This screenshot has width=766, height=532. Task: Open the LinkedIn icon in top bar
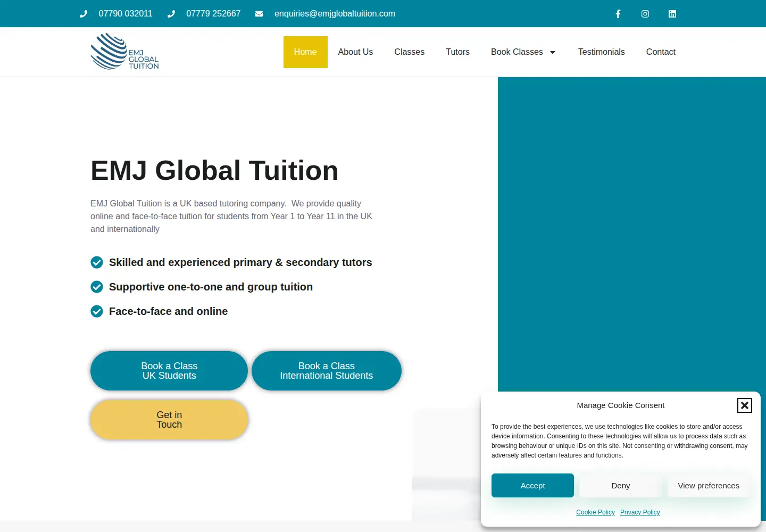pos(672,14)
